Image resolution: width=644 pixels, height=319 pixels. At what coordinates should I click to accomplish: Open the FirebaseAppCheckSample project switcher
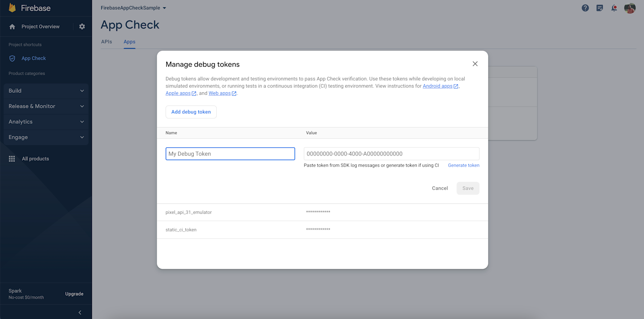[x=133, y=8]
